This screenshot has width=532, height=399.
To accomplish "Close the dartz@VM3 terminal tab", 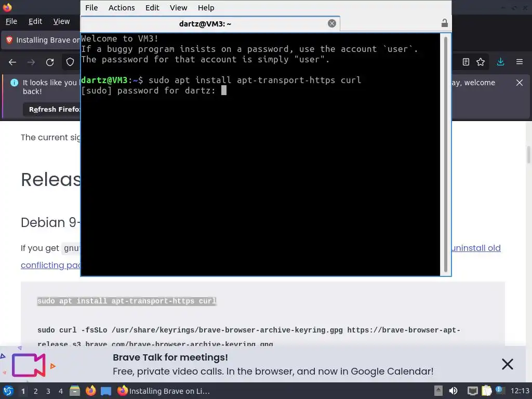I will (332, 23).
